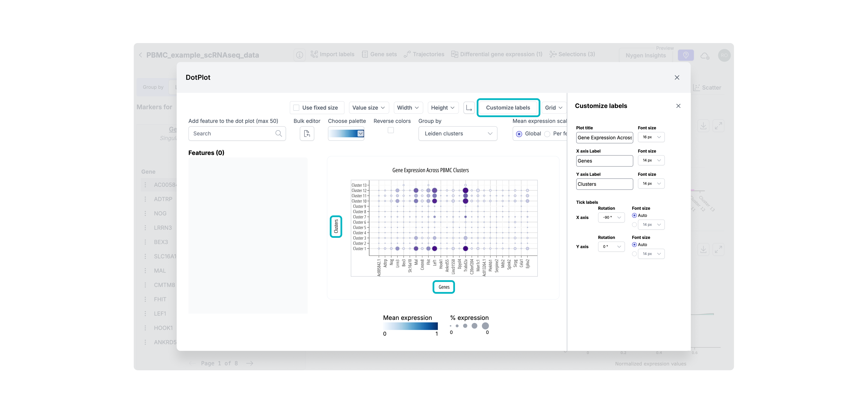Click the back arrow beside dataset name
The width and height of the screenshot is (868, 413).
pyautogui.click(x=141, y=55)
